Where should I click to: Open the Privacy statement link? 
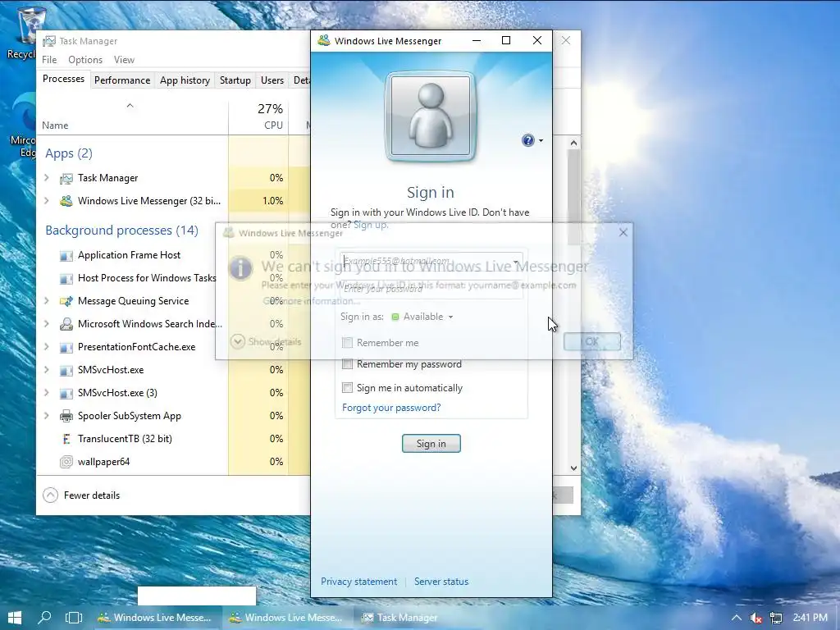click(359, 582)
